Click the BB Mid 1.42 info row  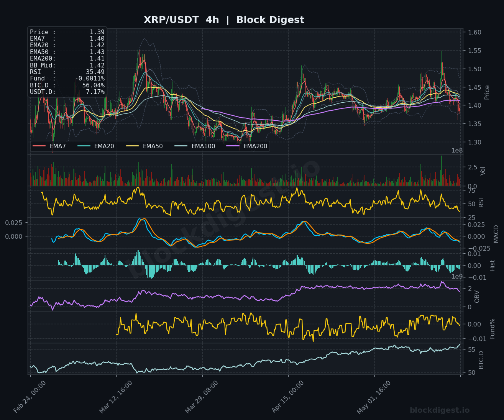point(67,65)
